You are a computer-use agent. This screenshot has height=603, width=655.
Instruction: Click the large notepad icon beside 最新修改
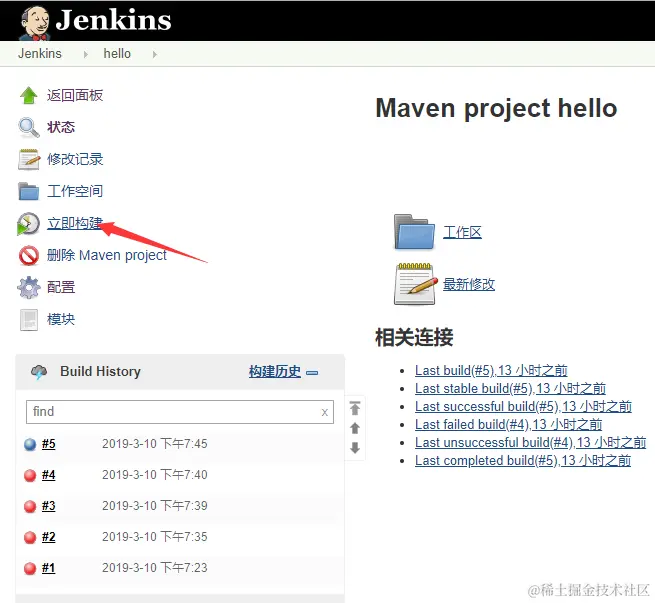(x=416, y=284)
